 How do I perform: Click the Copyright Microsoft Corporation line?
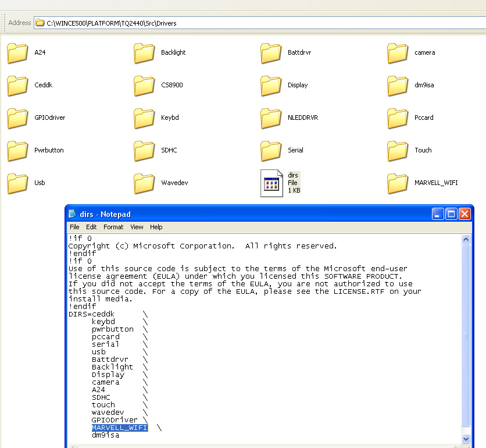(x=202, y=246)
